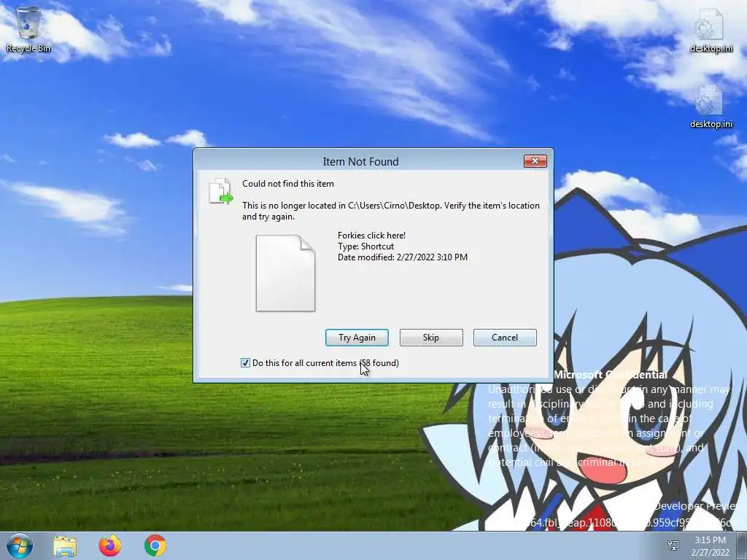This screenshot has height=560, width=747.
Task: Open the Windows Start orb
Action: click(x=20, y=545)
